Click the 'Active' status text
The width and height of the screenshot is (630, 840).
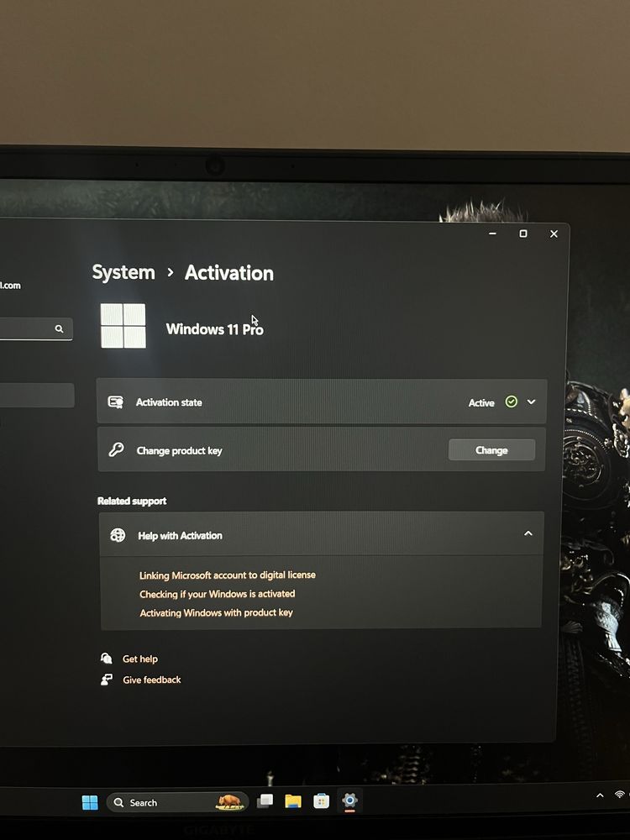(x=481, y=403)
